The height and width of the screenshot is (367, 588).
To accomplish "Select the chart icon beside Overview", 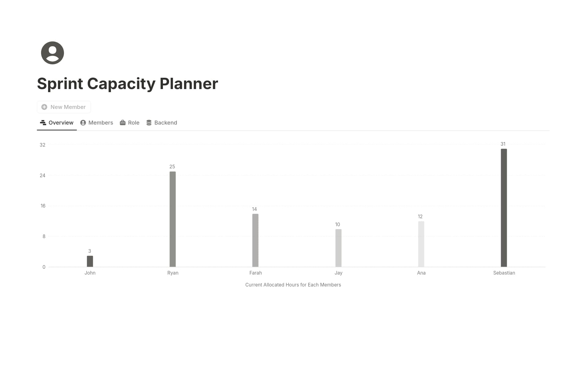I will (x=43, y=122).
